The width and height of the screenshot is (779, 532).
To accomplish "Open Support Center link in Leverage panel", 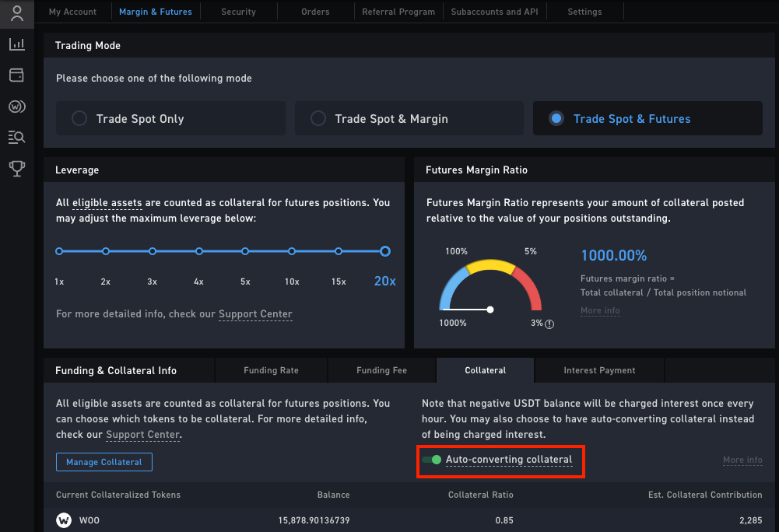I will click(255, 314).
